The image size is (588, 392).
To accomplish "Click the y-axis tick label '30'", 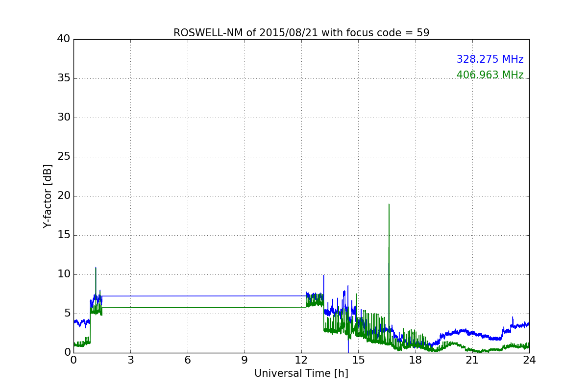I will point(64,118).
